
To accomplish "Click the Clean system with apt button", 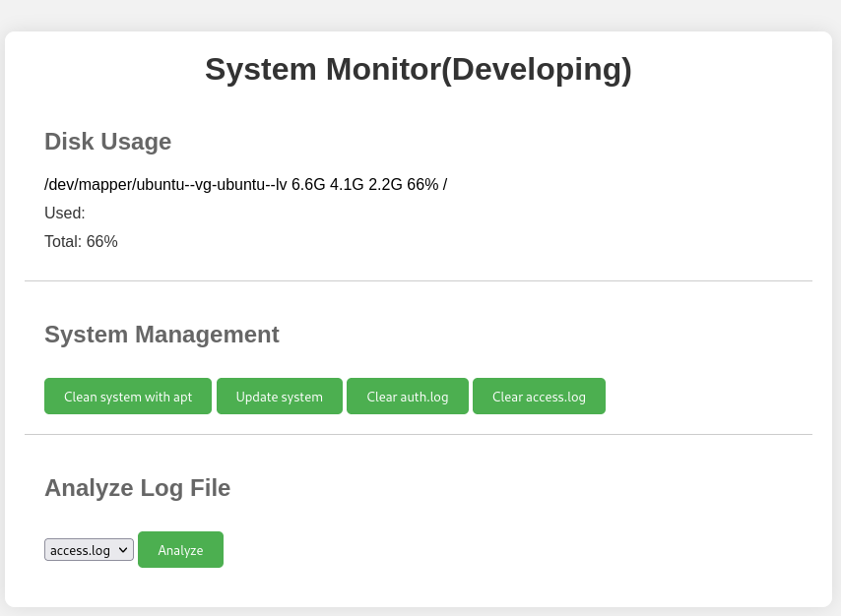I will (x=127, y=396).
